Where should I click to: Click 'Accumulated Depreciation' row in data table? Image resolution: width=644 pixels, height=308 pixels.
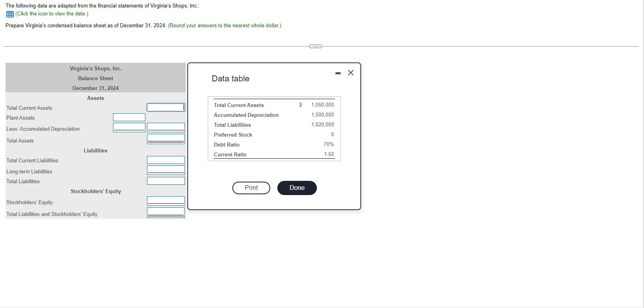click(x=246, y=115)
